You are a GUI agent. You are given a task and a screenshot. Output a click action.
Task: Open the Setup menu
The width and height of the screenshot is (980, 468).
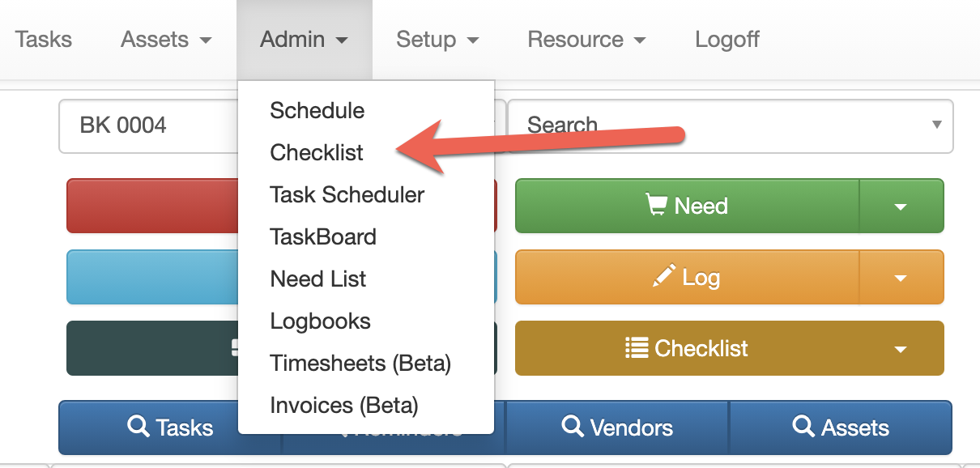click(437, 39)
